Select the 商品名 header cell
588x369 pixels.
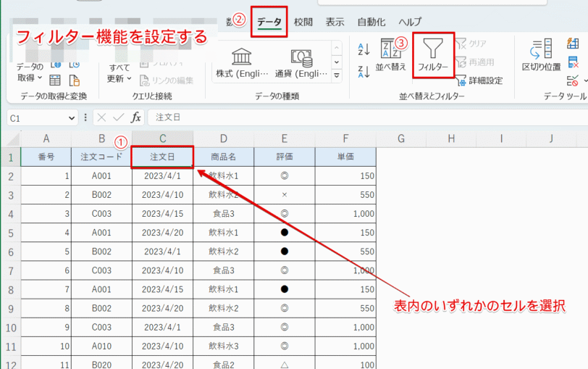click(x=224, y=157)
